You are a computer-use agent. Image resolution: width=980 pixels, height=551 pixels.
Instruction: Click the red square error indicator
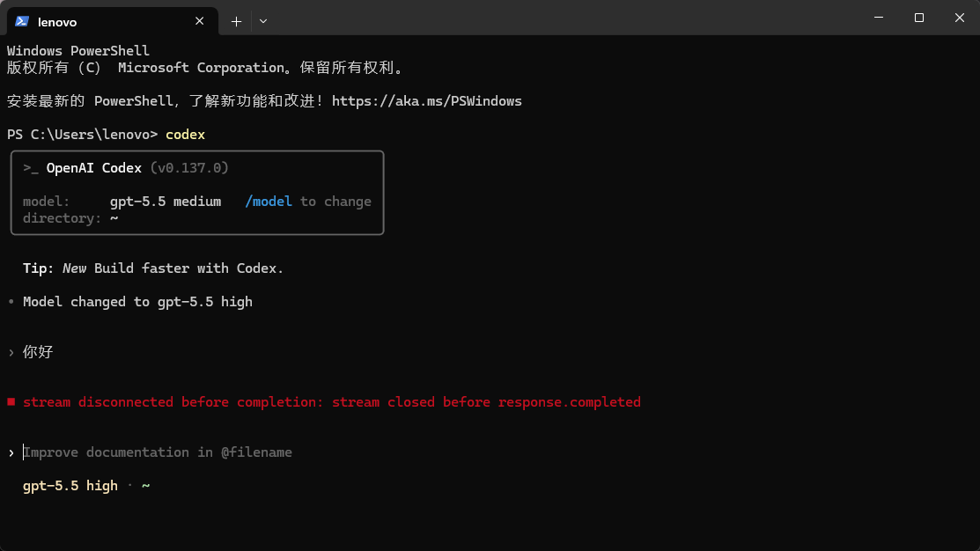click(11, 401)
